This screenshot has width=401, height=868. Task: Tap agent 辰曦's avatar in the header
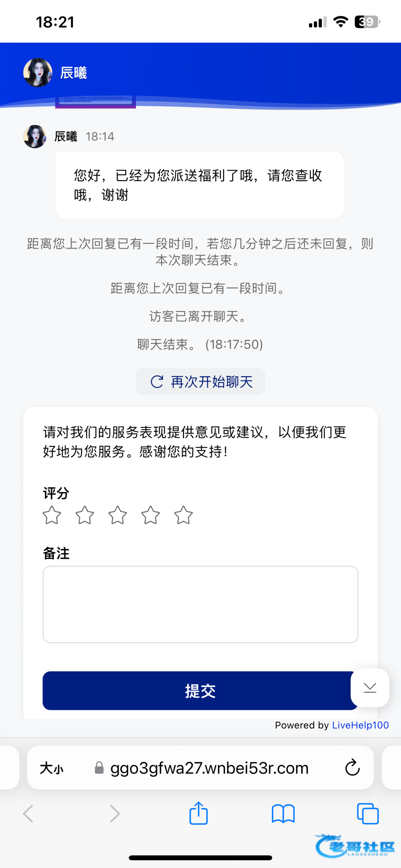tap(38, 73)
